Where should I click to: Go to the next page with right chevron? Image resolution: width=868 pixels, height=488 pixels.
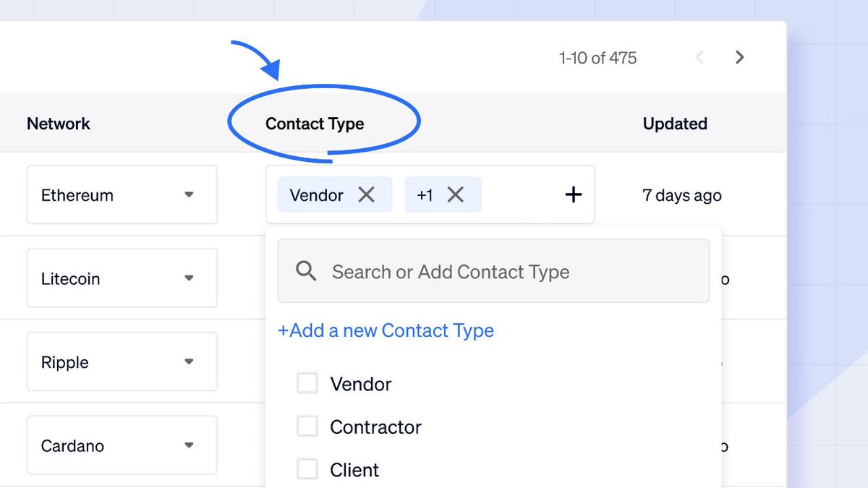click(x=739, y=57)
